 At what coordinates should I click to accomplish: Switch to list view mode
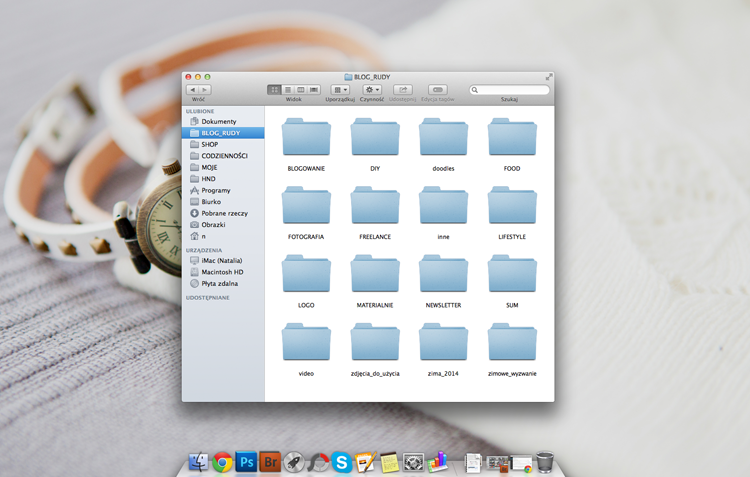[287, 89]
